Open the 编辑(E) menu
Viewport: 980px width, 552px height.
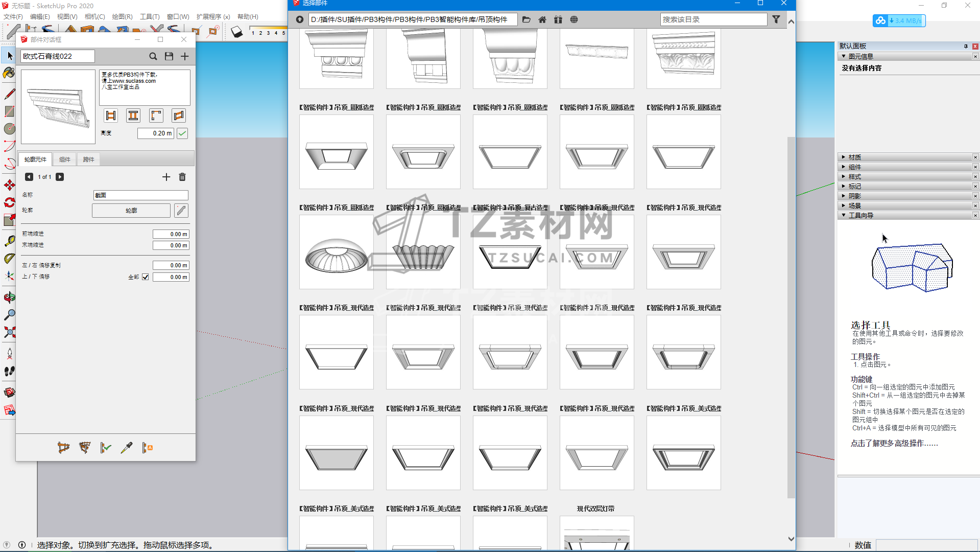pyautogui.click(x=40, y=17)
